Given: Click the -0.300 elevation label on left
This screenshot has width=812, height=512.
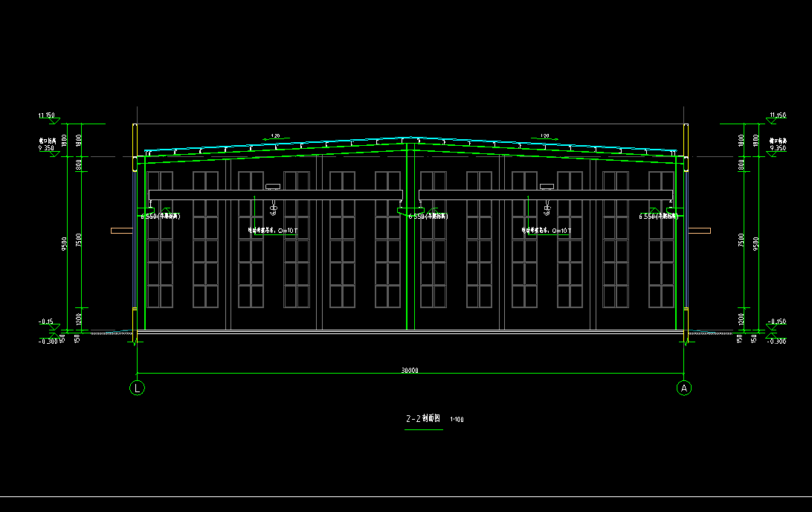Looking at the screenshot, I should click(48, 341).
